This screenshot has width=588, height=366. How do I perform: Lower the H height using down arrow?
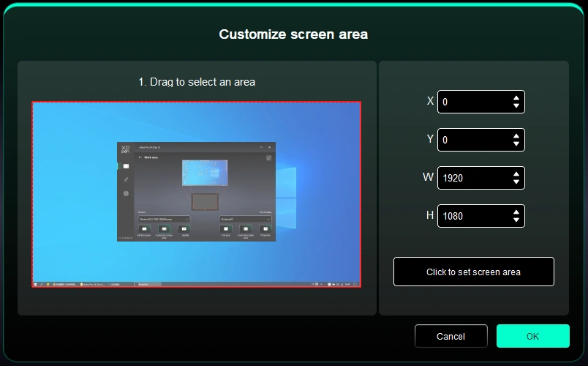(516, 221)
